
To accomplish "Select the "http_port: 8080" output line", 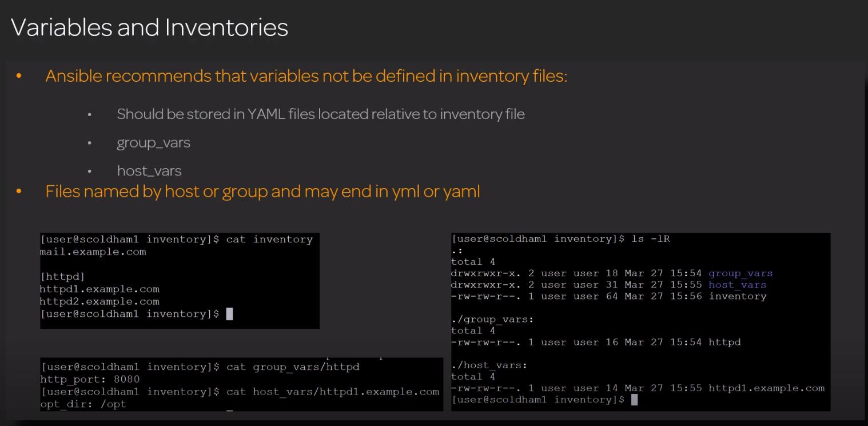I will tap(90, 379).
